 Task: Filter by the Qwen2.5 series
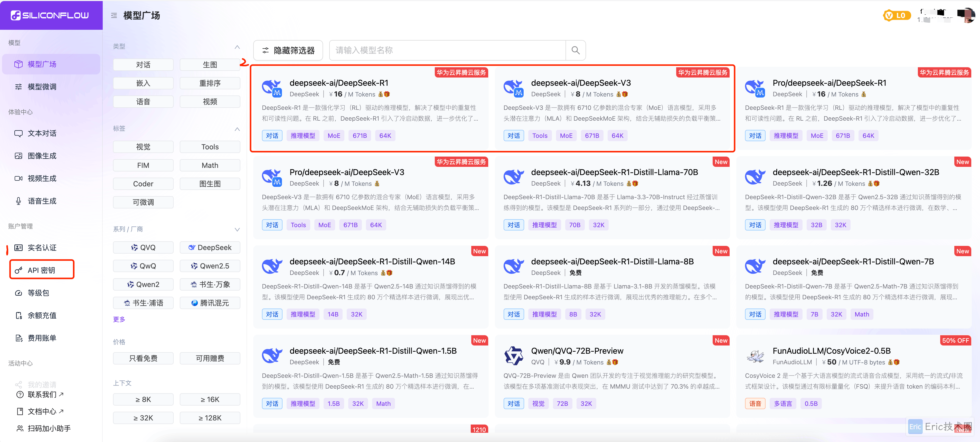pyautogui.click(x=210, y=266)
